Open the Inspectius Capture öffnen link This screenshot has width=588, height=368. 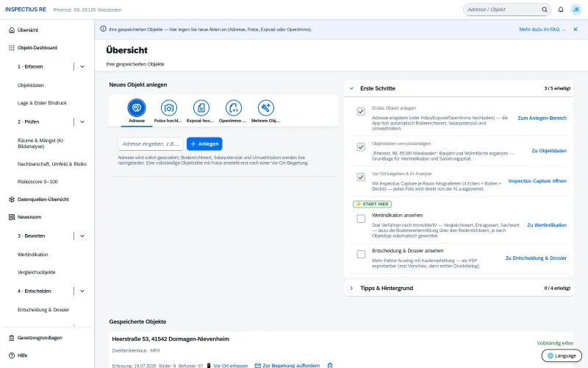coord(537,181)
